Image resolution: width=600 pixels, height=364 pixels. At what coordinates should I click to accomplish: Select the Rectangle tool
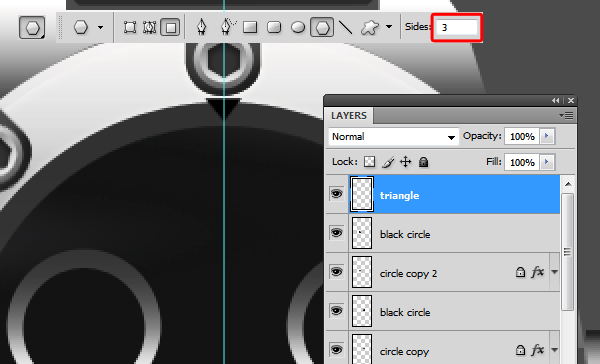click(x=250, y=27)
